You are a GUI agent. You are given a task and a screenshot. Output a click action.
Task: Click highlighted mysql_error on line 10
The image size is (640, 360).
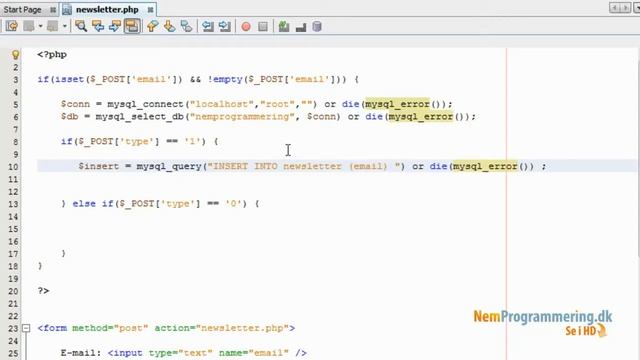click(x=485, y=167)
